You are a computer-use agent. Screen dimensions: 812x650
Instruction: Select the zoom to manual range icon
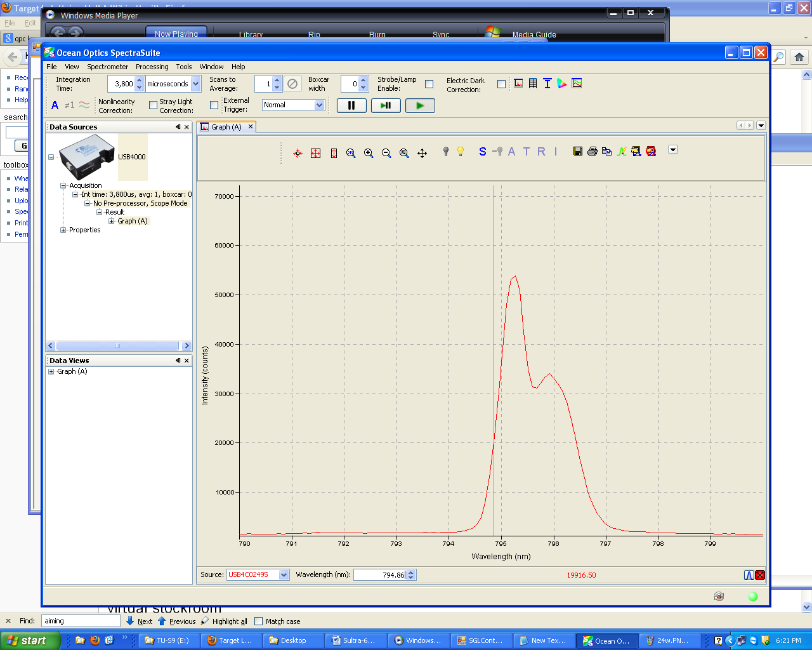click(351, 153)
